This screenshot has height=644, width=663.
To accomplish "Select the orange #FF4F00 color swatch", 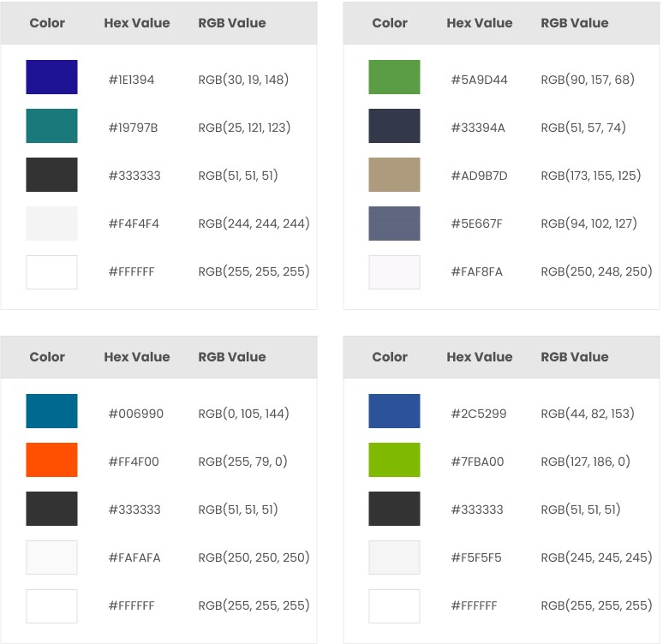I will 51,460.
